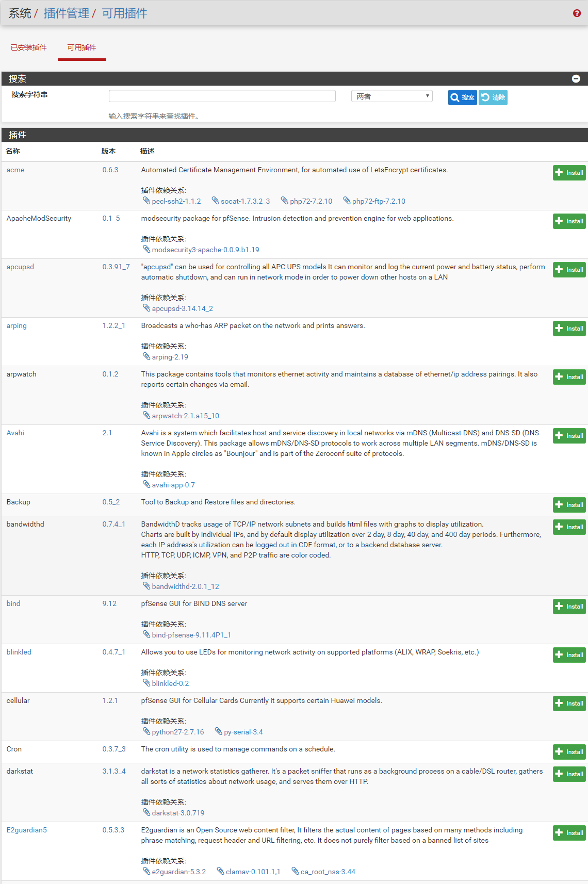Open the pecl-ssh2-1.1.2 dependency link
This screenshot has height=884, width=588.
tap(176, 201)
